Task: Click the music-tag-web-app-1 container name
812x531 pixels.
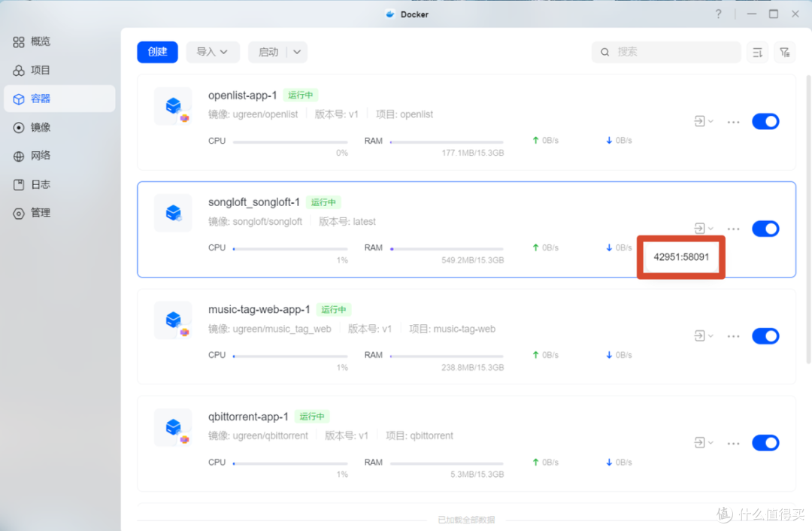Action: 259,309
